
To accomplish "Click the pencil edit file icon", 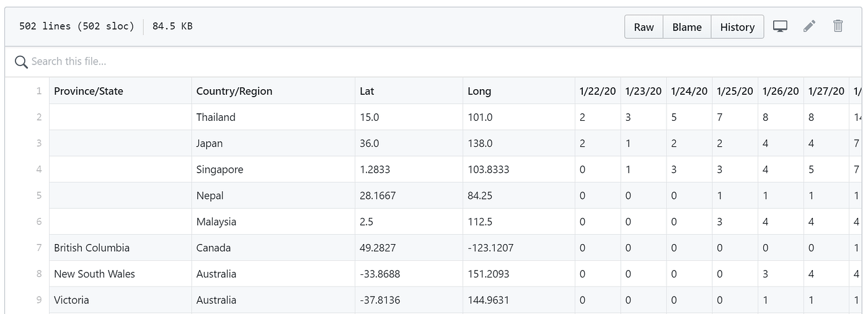I will [x=809, y=26].
